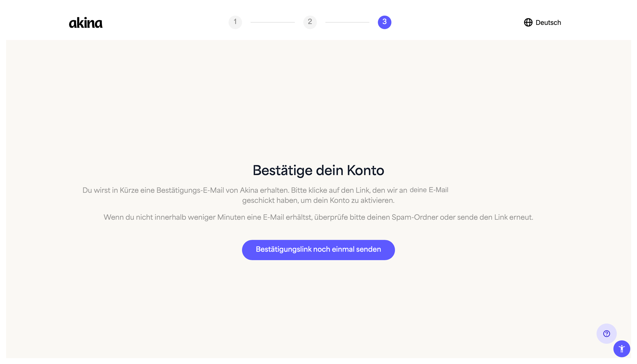This screenshot has height=364, width=637.
Task: Open the help question mark widget
Action: (x=606, y=334)
